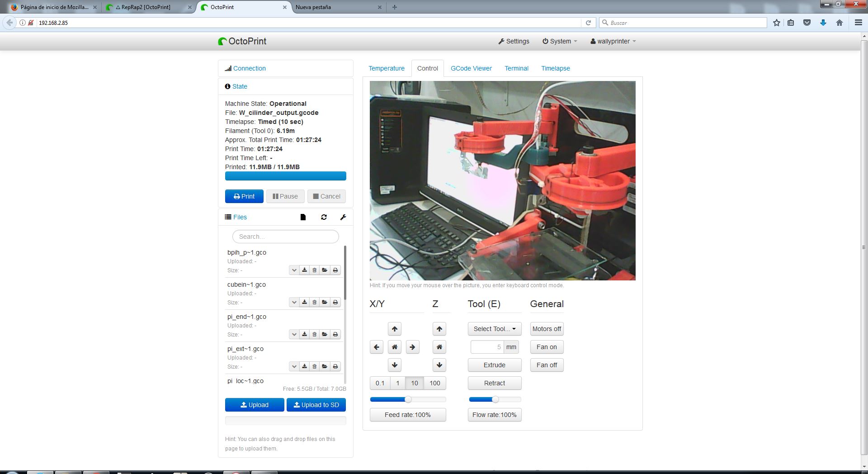
Task: Delete cubein~1.gco with trash icon
Action: (314, 302)
